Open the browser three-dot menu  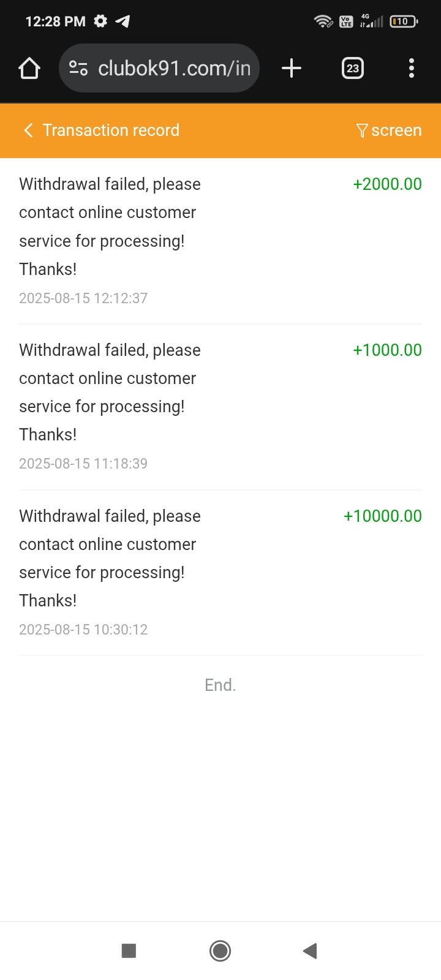point(412,68)
